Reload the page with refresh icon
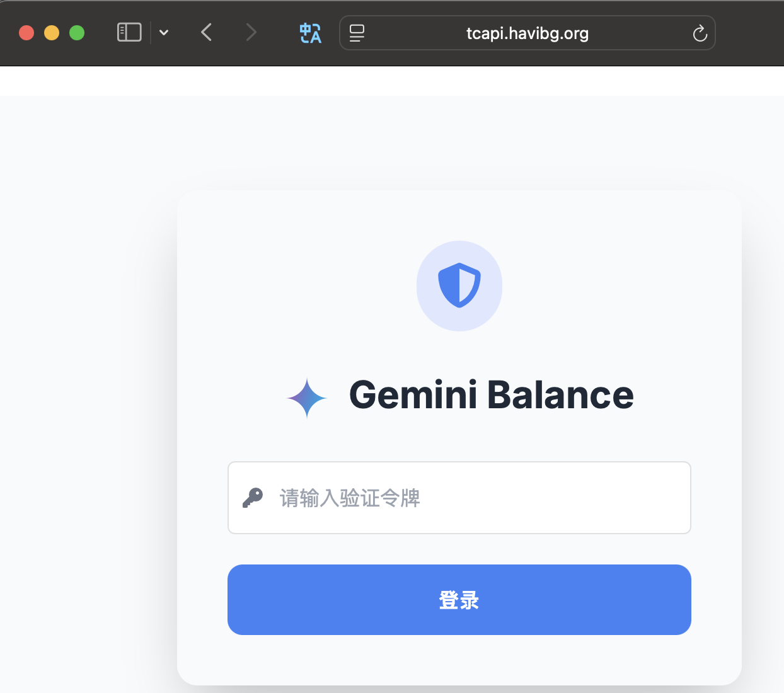This screenshot has height=693, width=784. (700, 33)
